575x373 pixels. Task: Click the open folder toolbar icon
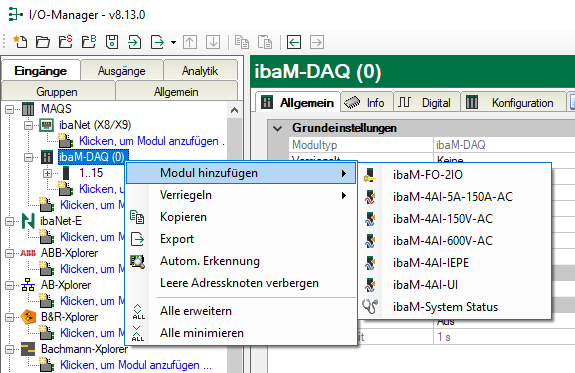click(43, 42)
